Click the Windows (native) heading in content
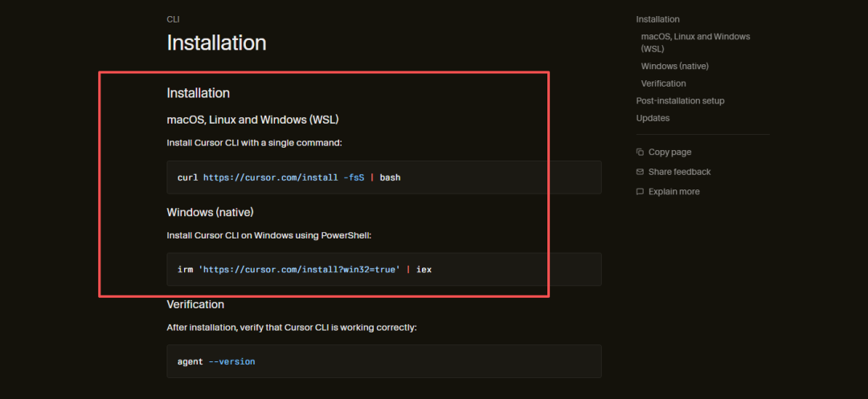Viewport: 868px width, 399px height. [x=210, y=212]
